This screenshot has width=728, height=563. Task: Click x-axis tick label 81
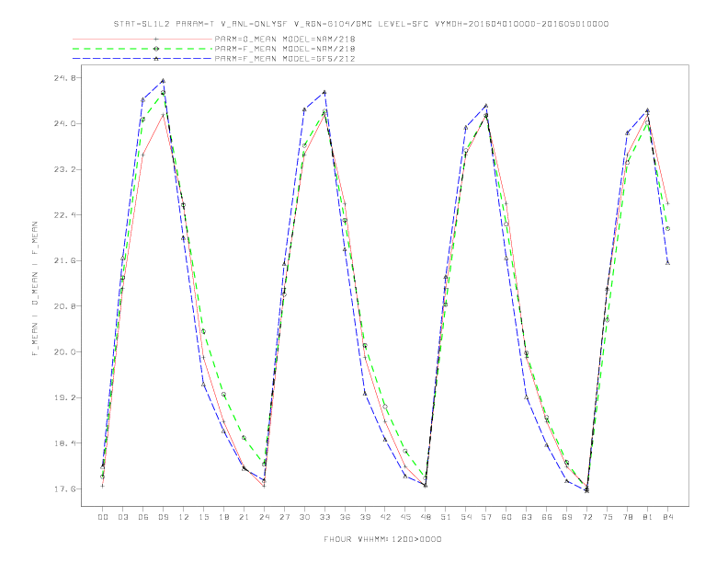click(x=648, y=517)
